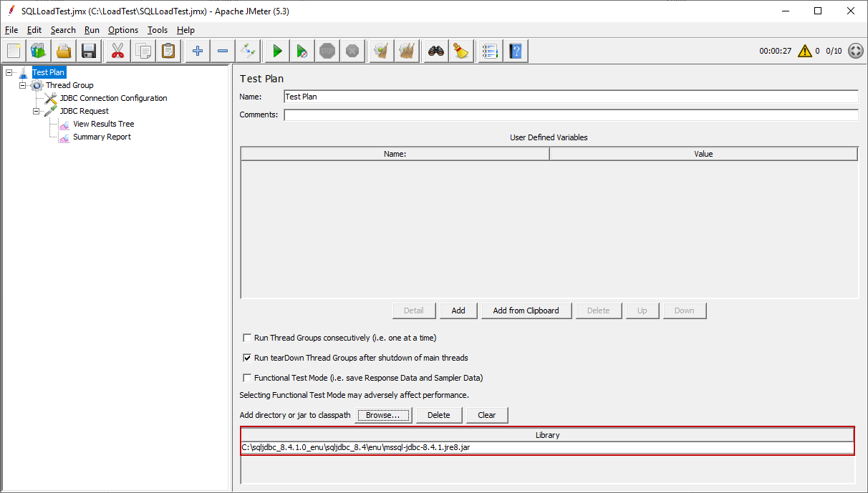The width and height of the screenshot is (868, 493).
Task: Open the Edit menu
Action: point(34,30)
